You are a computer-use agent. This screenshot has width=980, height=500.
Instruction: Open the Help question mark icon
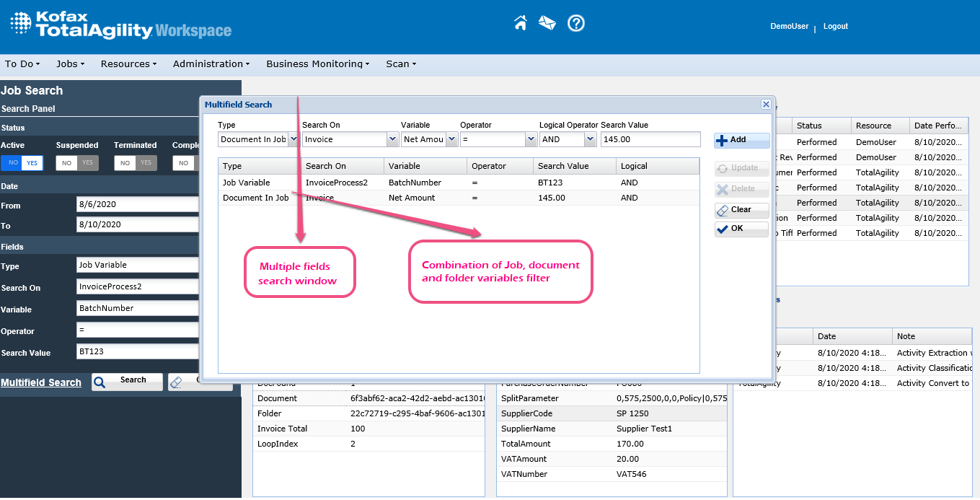click(x=575, y=23)
